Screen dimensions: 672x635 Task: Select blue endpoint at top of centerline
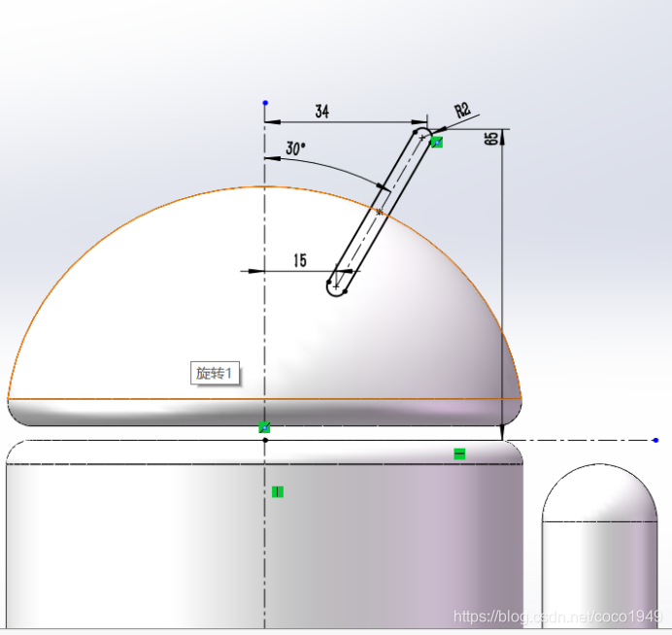coord(265,103)
